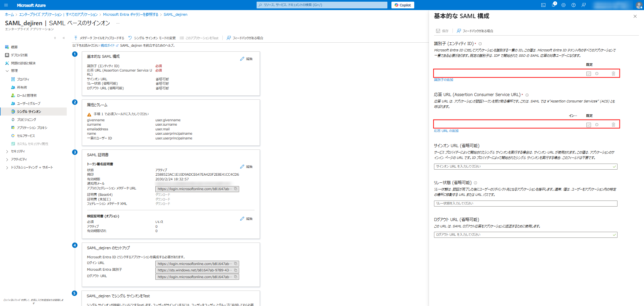Copy the アプリのフェデレーション メタデータ URL
The image size is (644, 306).
pyautogui.click(x=236, y=189)
